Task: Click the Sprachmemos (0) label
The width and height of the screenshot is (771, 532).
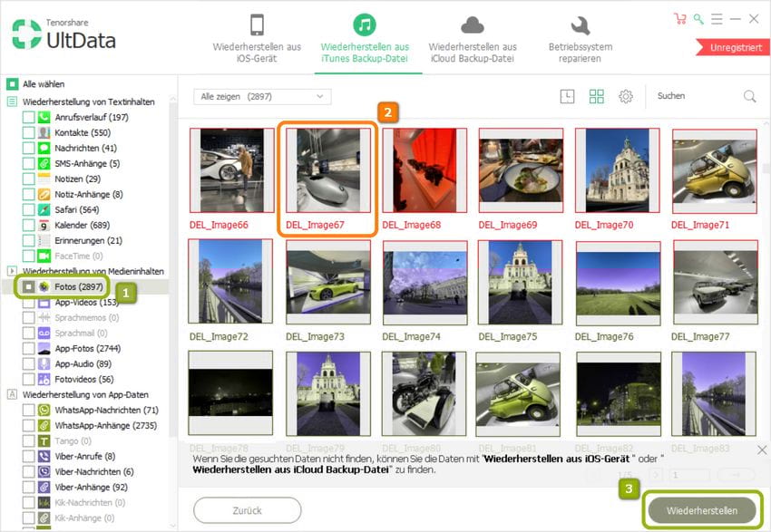Action: coord(87,318)
